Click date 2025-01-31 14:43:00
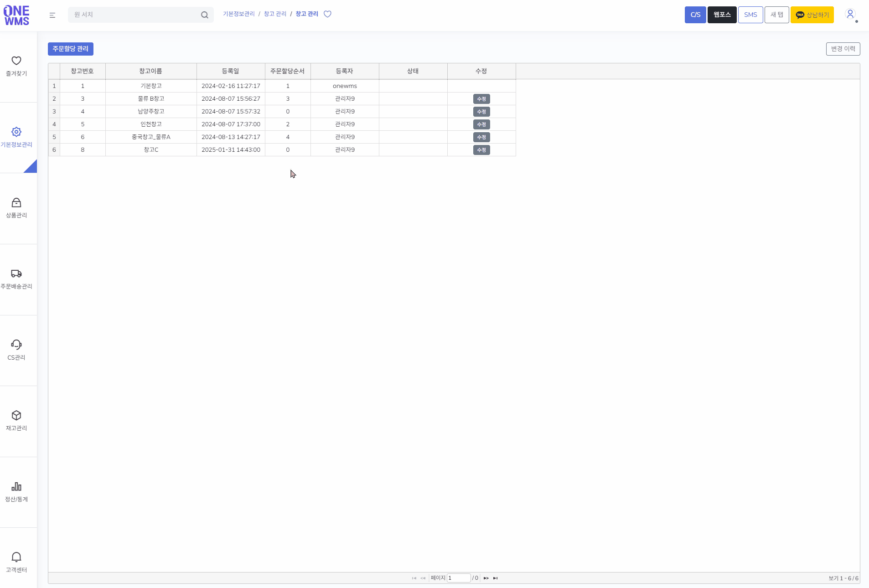 (231, 150)
